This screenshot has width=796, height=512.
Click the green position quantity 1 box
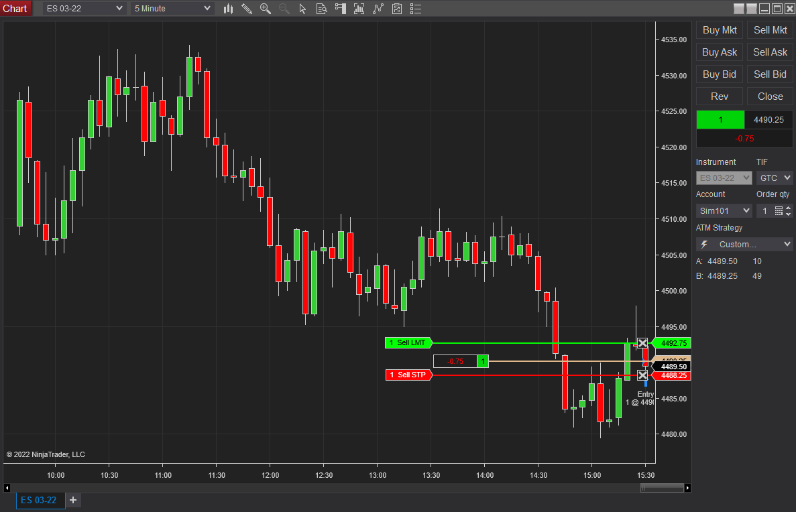click(x=720, y=120)
